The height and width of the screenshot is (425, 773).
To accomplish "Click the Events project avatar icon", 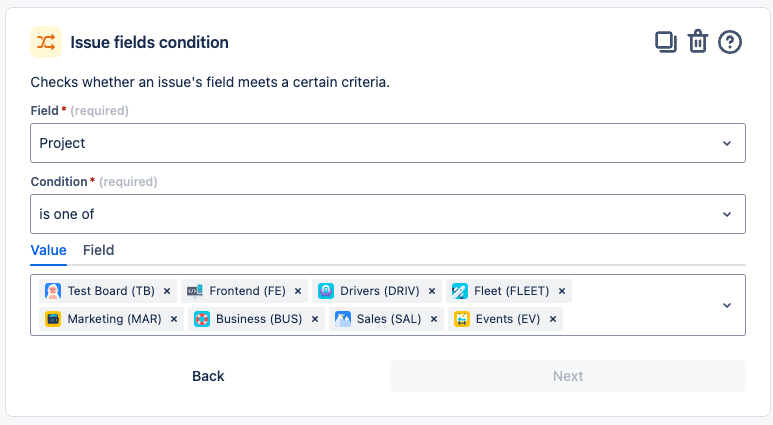I will [462, 319].
